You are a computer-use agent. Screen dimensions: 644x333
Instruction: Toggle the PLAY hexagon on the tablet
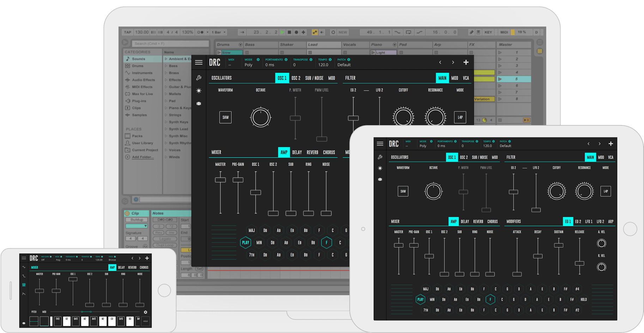click(x=420, y=299)
